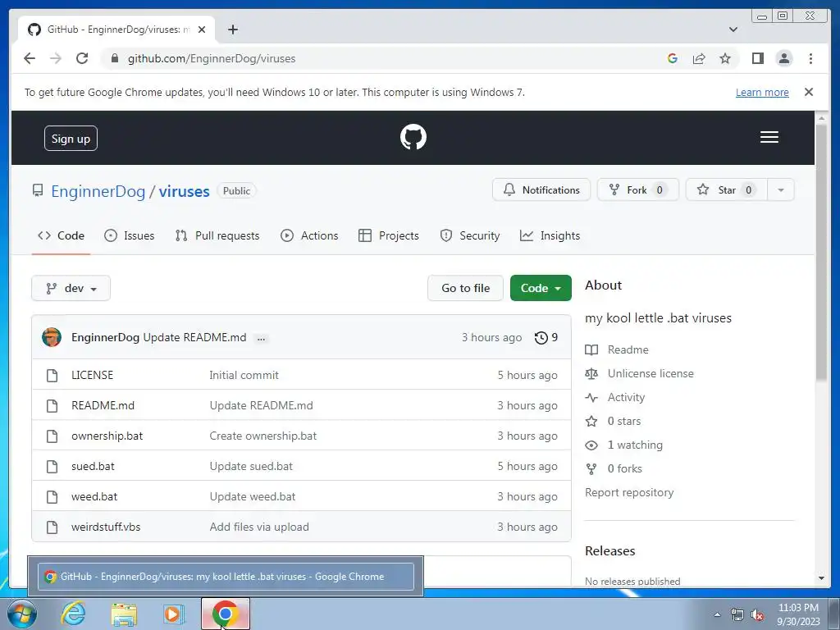
Task: Switch to the Code tab
Action: click(61, 235)
